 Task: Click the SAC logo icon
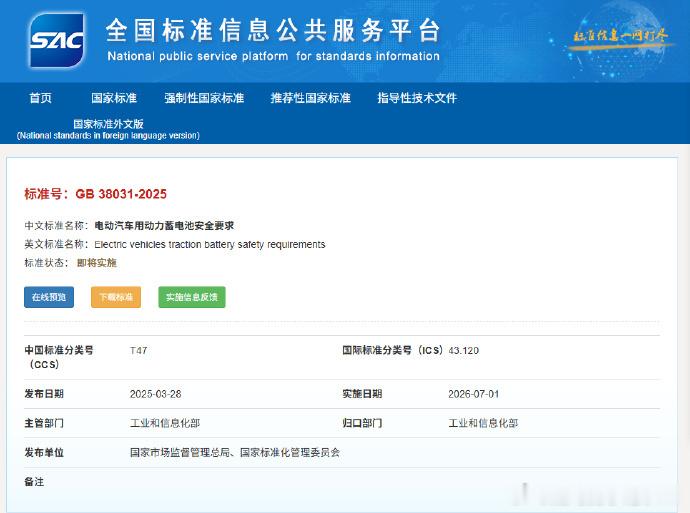[x=56, y=40]
